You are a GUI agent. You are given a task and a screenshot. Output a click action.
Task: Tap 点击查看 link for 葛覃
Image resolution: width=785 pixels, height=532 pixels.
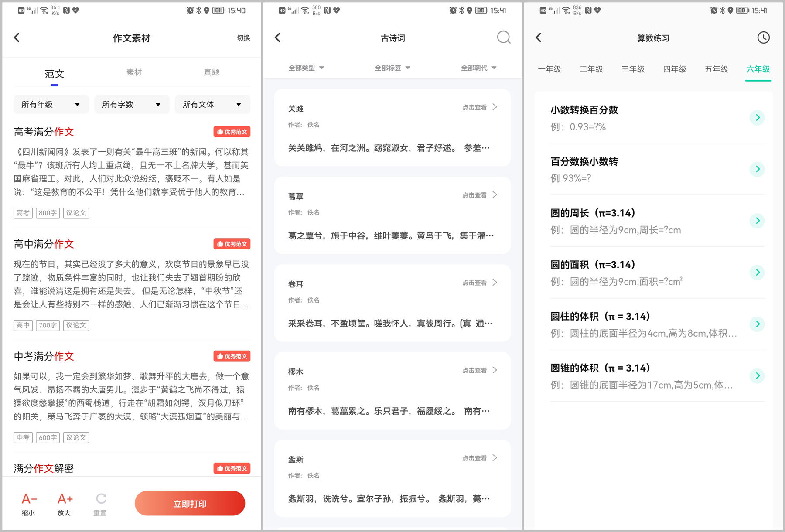pyautogui.click(x=474, y=195)
